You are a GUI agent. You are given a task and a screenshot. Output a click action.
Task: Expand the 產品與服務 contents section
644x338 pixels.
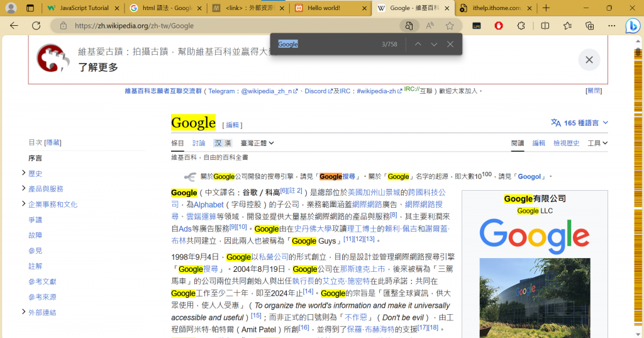[23, 188]
